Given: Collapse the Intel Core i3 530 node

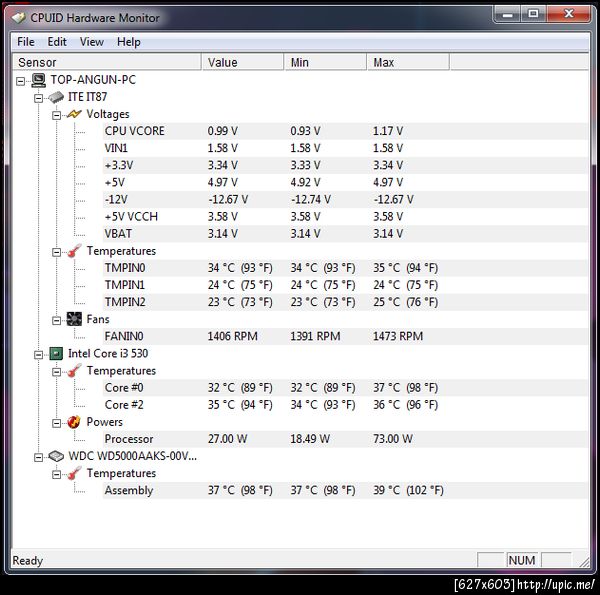Looking at the screenshot, I should [x=38, y=355].
